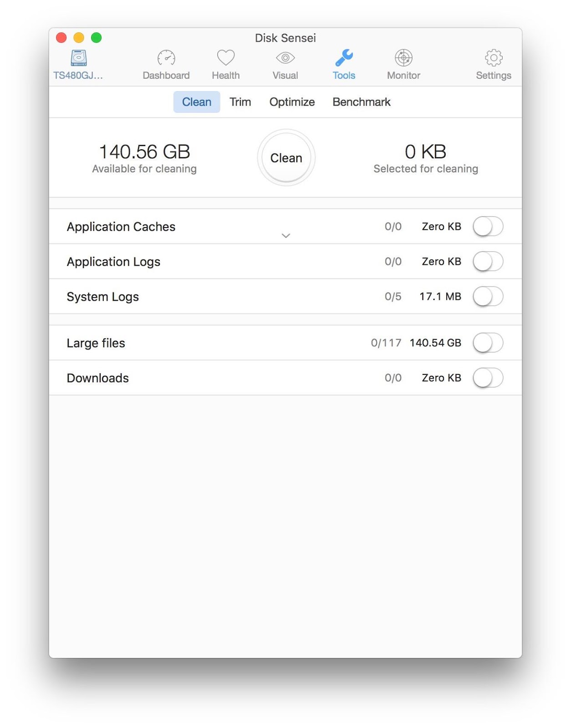Screen dimensions: 571x728
Task: Select the Application Logs row label
Action: click(x=113, y=262)
